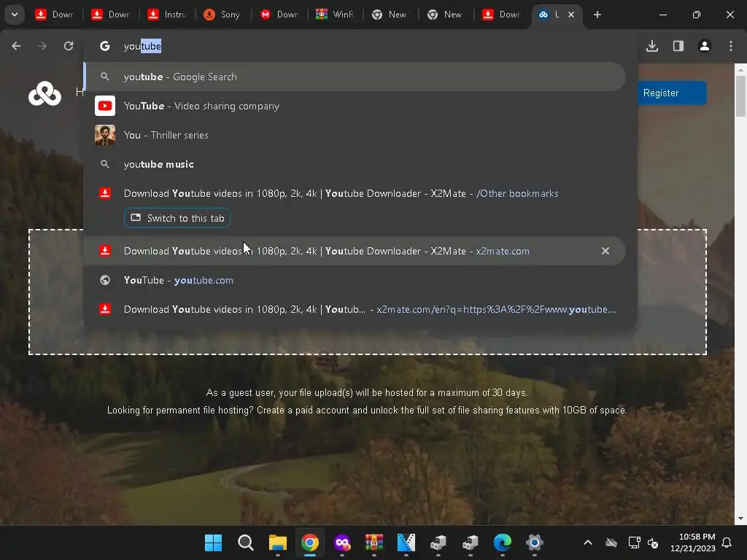Screen dimensions: 747x560
Task: Reload the current page
Action: point(69,46)
